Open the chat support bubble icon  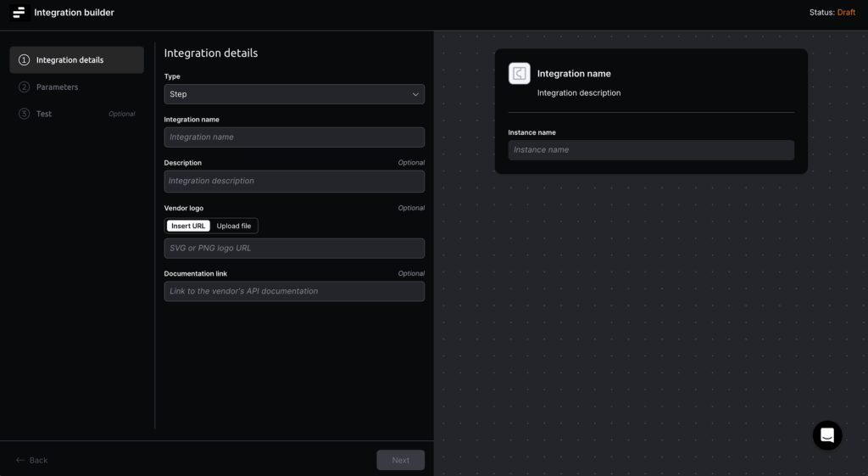(826, 435)
